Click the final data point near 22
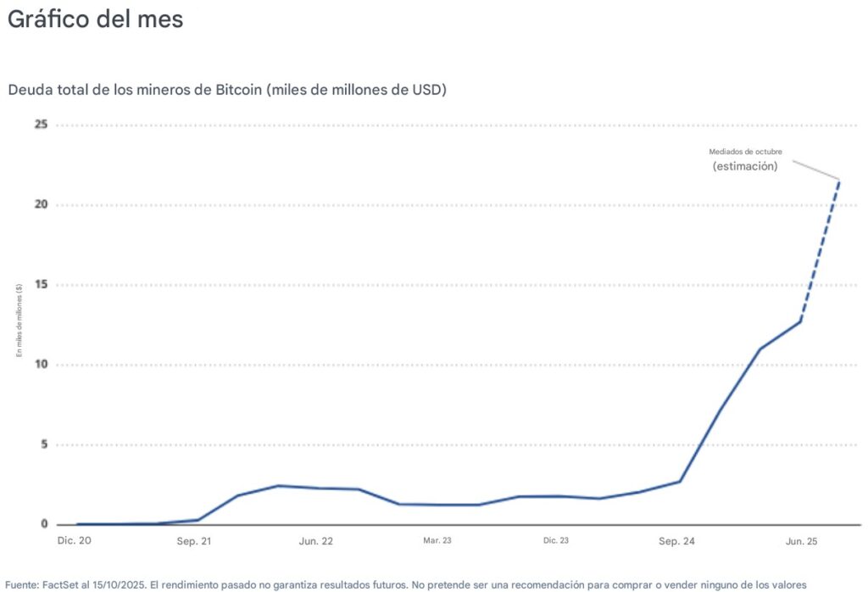 pyautogui.click(x=838, y=181)
